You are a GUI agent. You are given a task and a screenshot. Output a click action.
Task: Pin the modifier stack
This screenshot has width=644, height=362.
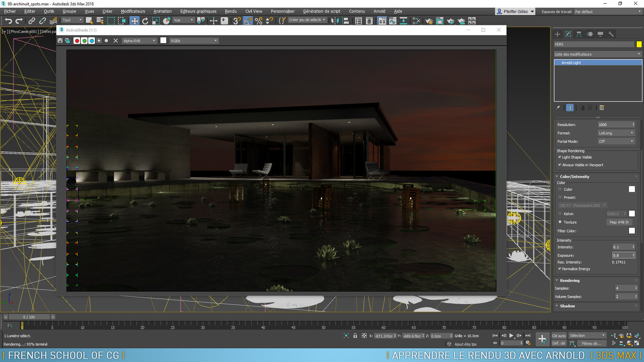(x=558, y=107)
